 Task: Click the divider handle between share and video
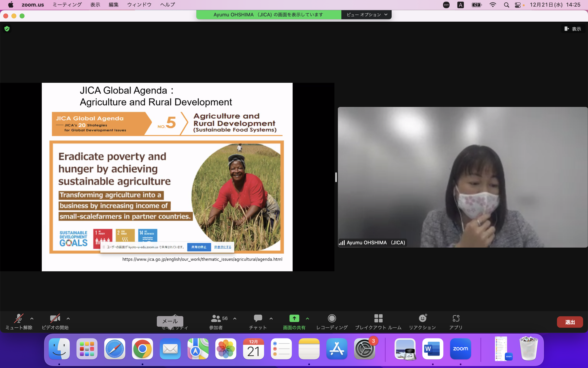(336, 177)
